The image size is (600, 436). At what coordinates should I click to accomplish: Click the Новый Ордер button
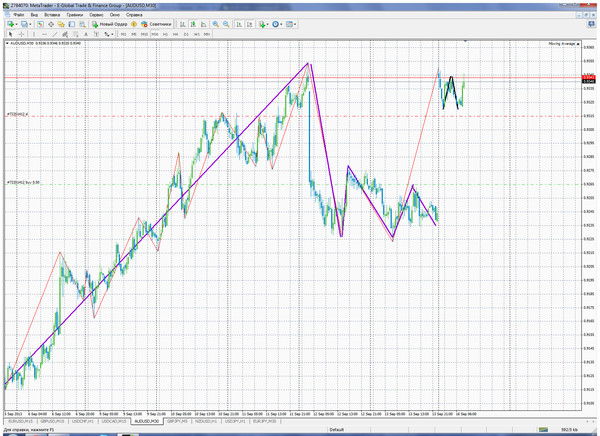pos(110,23)
